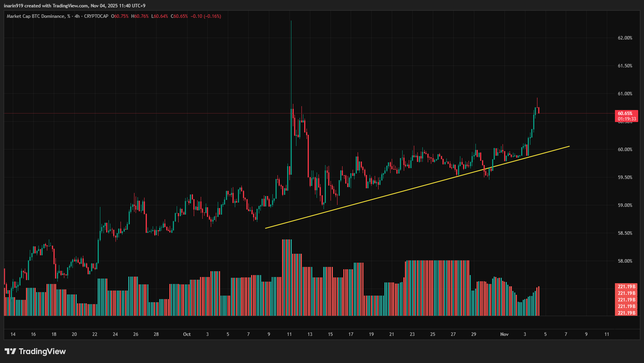Click the 58.00% price axis label
The width and height of the screenshot is (644, 363).
pos(625,261)
